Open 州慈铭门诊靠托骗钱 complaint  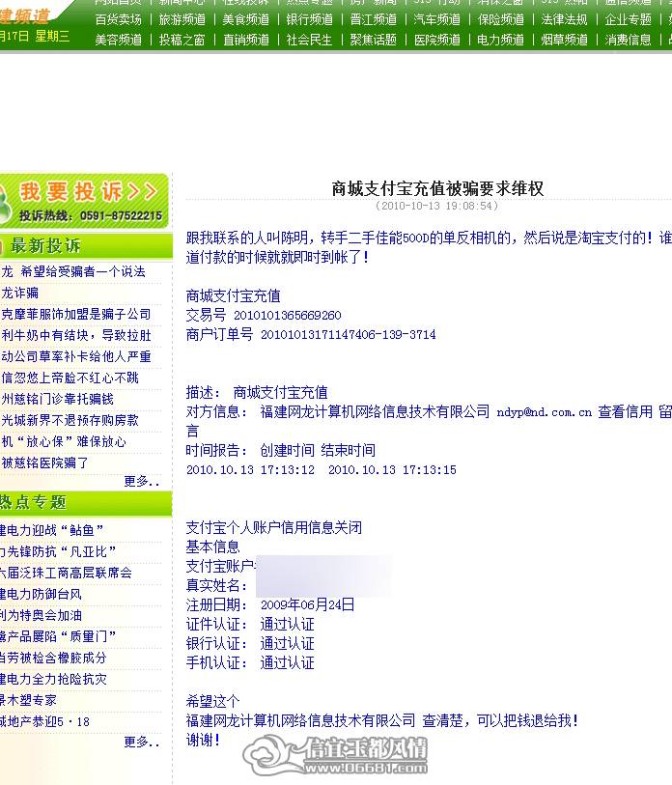[57, 399]
